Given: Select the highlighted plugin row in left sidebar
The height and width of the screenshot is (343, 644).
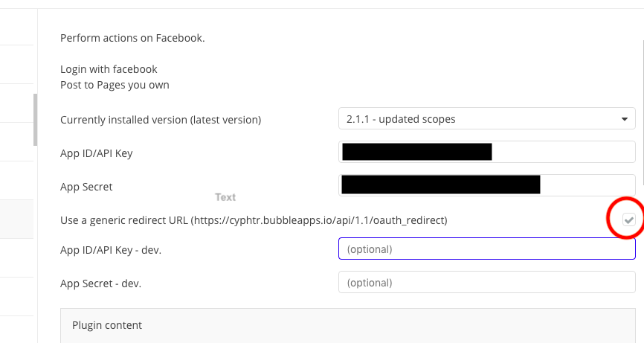Looking at the screenshot, I should pos(16,219).
